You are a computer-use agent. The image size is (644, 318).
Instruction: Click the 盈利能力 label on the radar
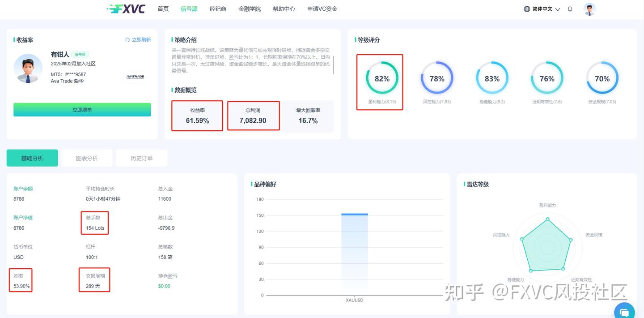547,205
